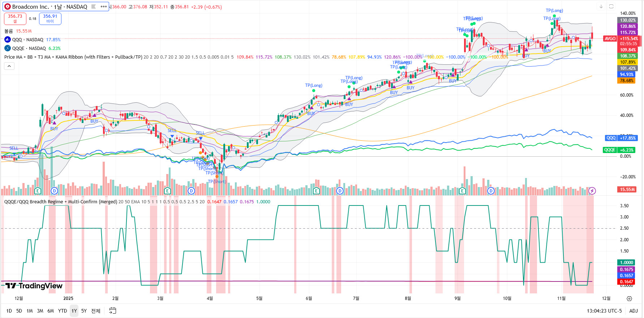Select the 5Y time range
This screenshot has height=318, width=644.
[x=84, y=311]
